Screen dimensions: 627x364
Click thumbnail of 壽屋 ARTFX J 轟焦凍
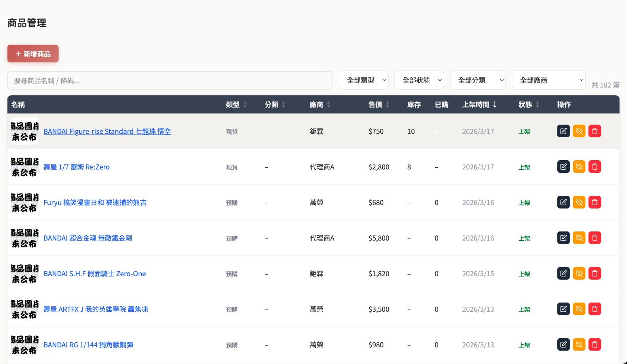pos(25,309)
